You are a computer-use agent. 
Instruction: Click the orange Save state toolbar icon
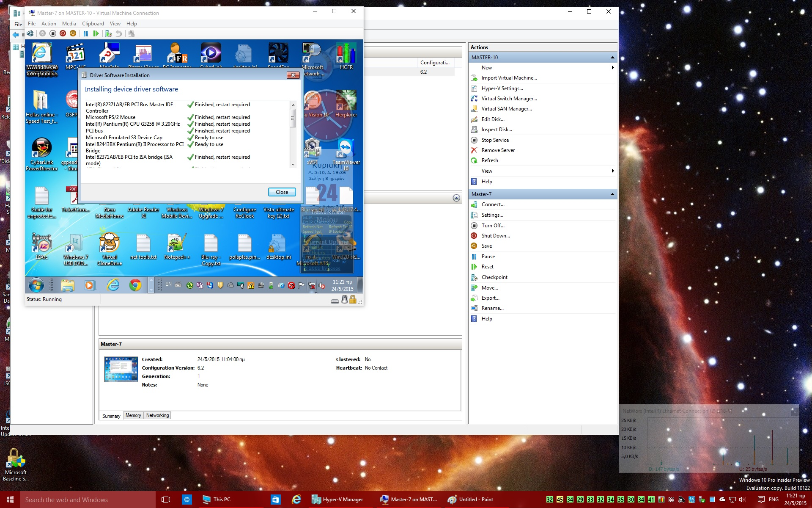(x=73, y=33)
